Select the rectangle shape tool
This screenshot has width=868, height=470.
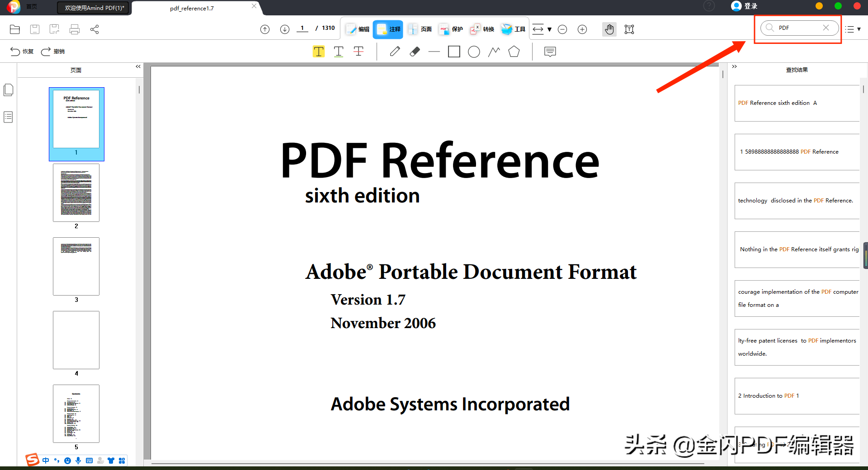click(x=454, y=52)
